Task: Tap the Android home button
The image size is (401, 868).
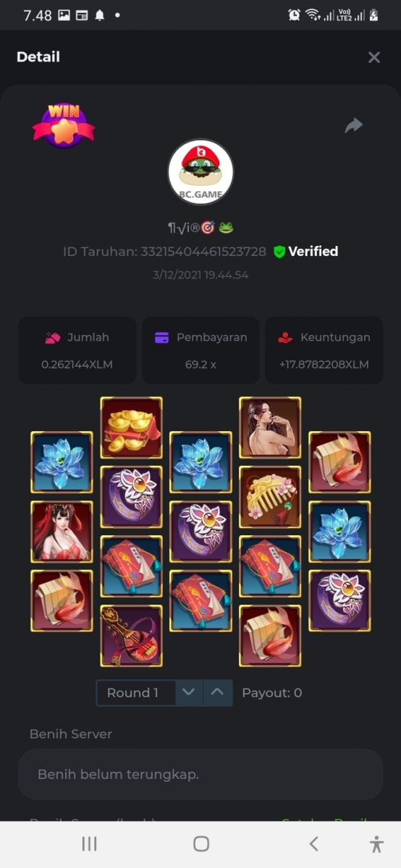Action: pyautogui.click(x=201, y=843)
